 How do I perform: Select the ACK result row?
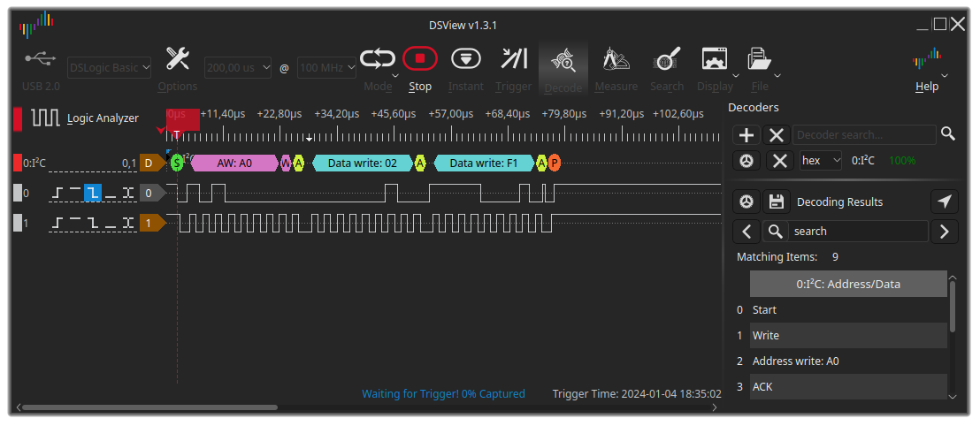click(x=848, y=386)
